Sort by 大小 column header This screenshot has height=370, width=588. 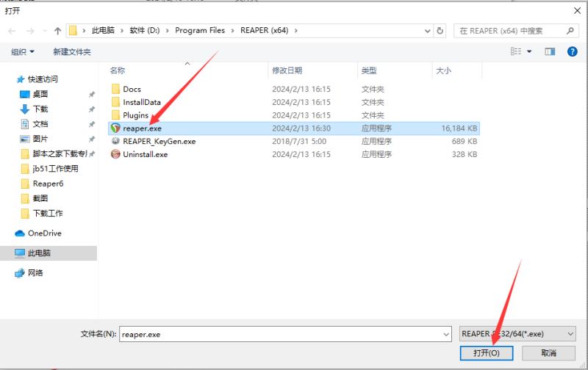444,70
